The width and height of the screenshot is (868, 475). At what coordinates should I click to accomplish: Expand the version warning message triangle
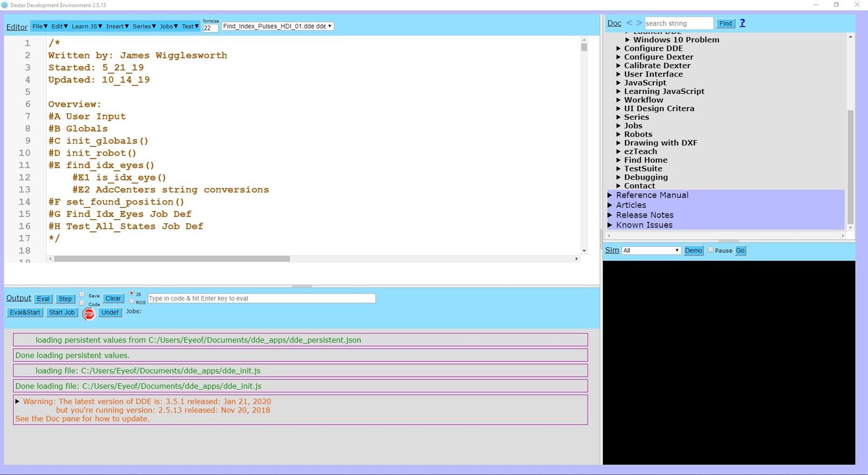[x=17, y=401]
